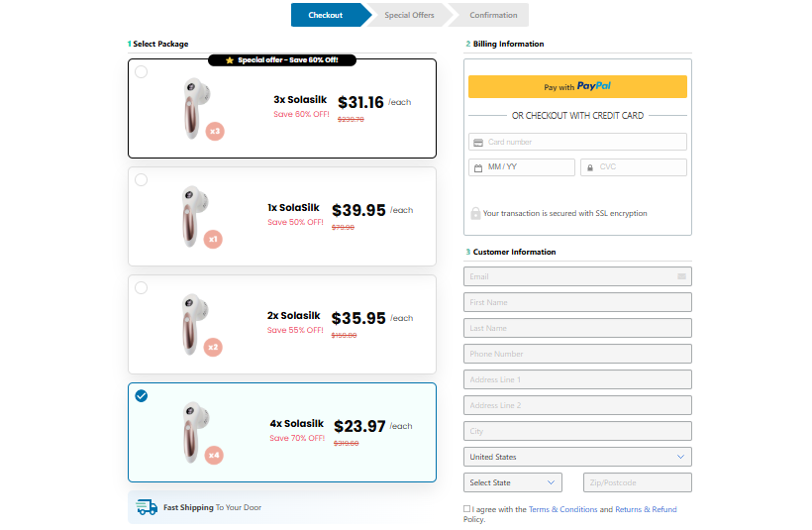Click the SSL encryption lock icon
The height and width of the screenshot is (530, 812).
(475, 213)
